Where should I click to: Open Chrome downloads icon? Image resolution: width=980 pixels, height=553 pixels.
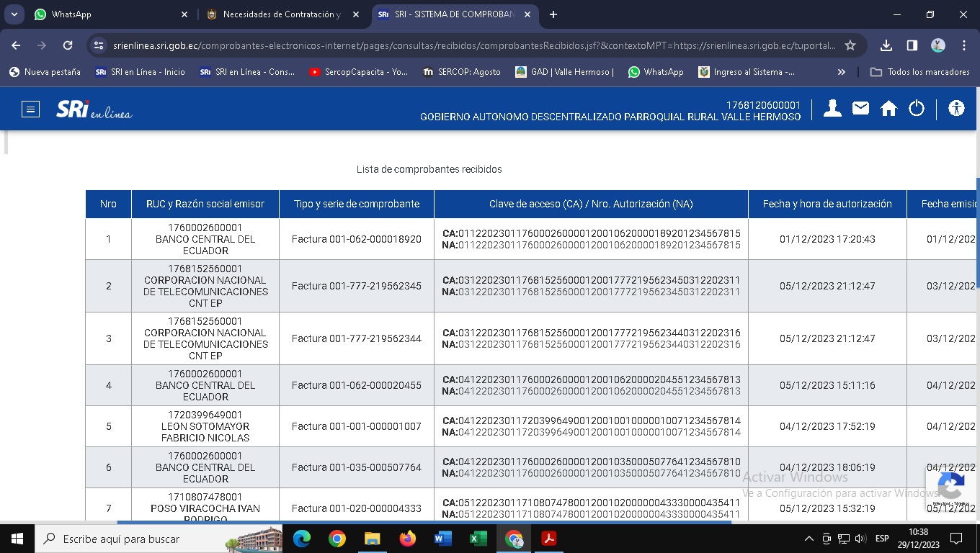[886, 45]
